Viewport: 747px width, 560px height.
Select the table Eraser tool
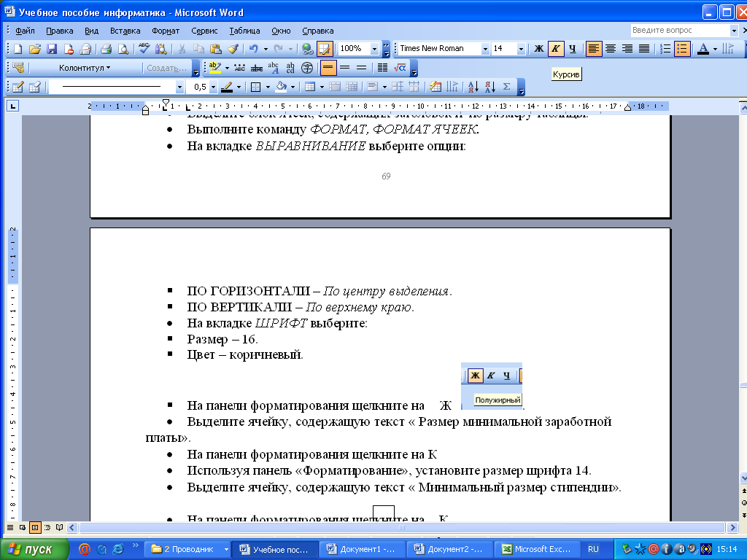[x=35, y=87]
